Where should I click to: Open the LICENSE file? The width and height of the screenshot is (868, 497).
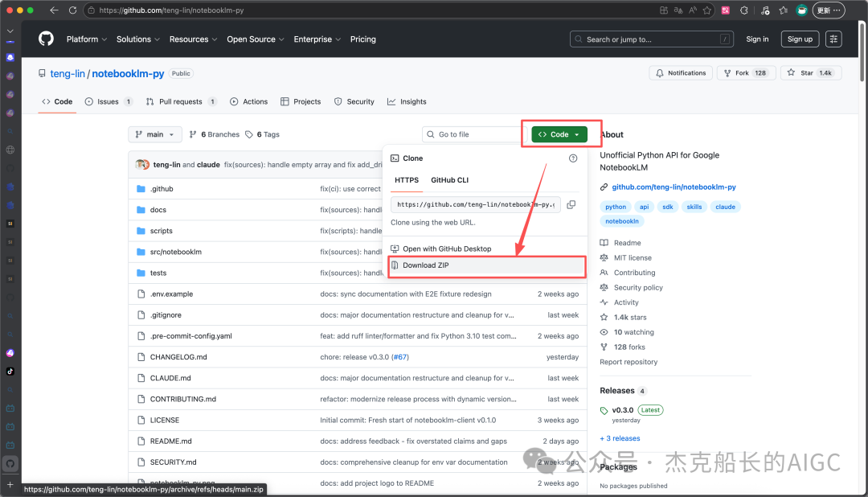tap(165, 421)
